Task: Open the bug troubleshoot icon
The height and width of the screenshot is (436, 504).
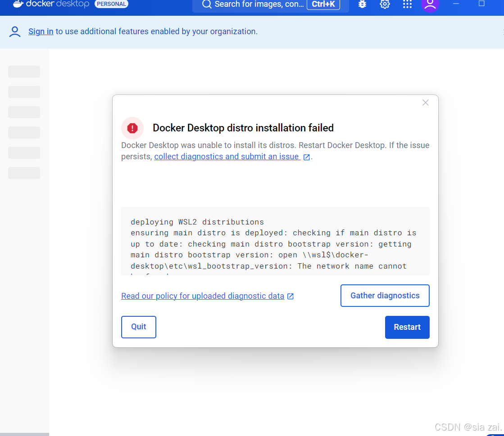Action: click(x=362, y=4)
